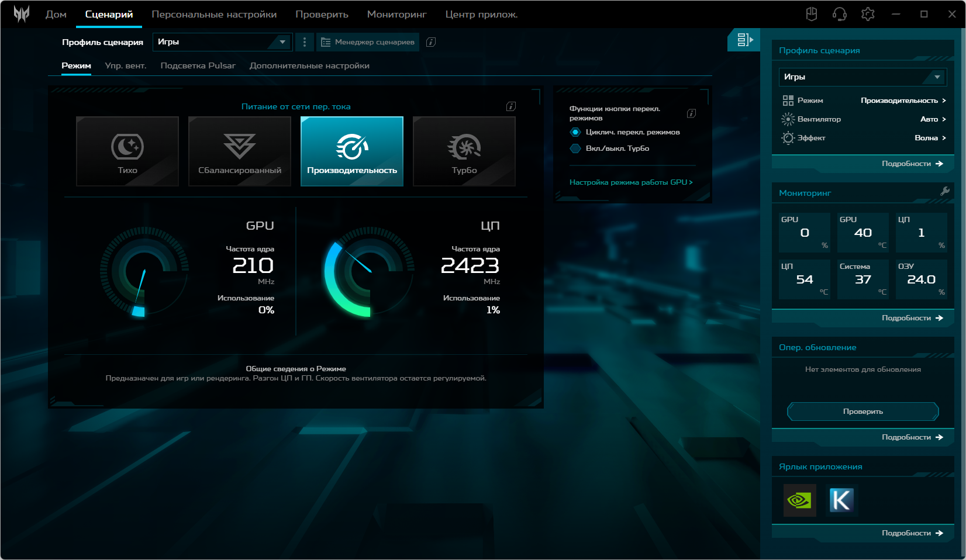Click ЦП usage 1 % tile
This screenshot has height=560, width=966.
[x=922, y=233]
